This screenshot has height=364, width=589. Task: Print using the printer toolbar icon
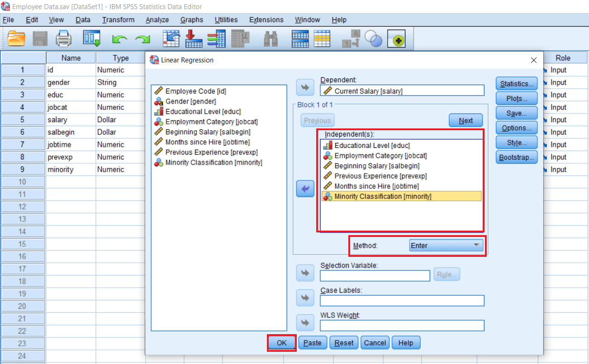tap(64, 38)
